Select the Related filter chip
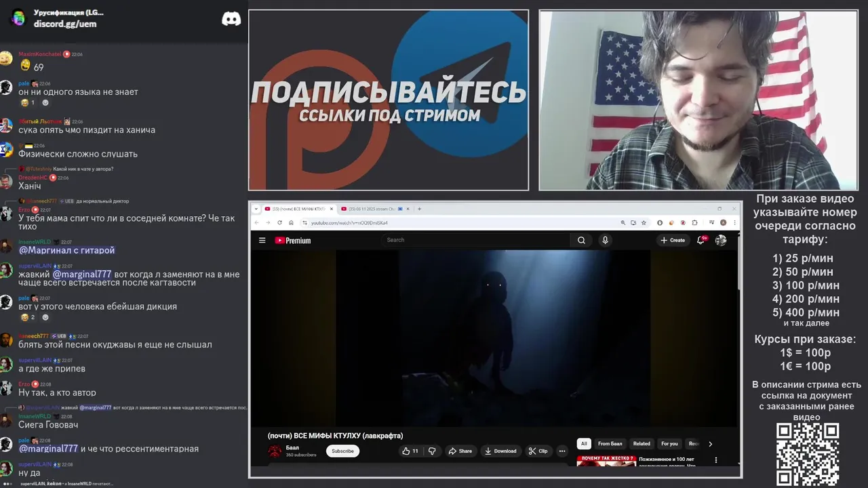Image resolution: width=868 pixels, height=488 pixels. [642, 444]
